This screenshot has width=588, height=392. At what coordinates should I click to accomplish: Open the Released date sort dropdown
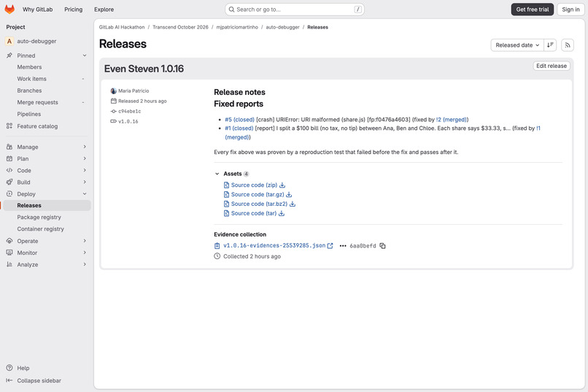click(517, 45)
